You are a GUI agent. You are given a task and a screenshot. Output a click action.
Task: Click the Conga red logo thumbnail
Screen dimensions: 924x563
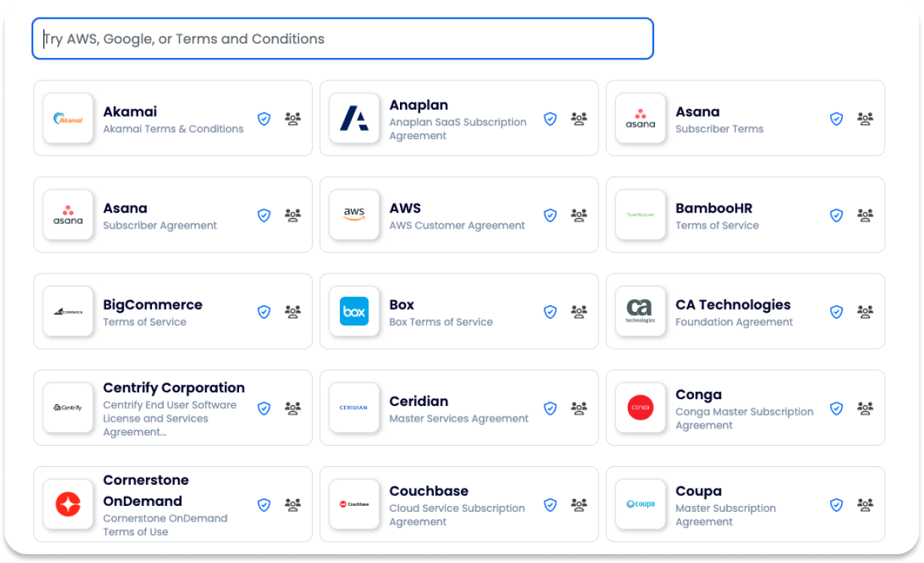[x=641, y=407]
